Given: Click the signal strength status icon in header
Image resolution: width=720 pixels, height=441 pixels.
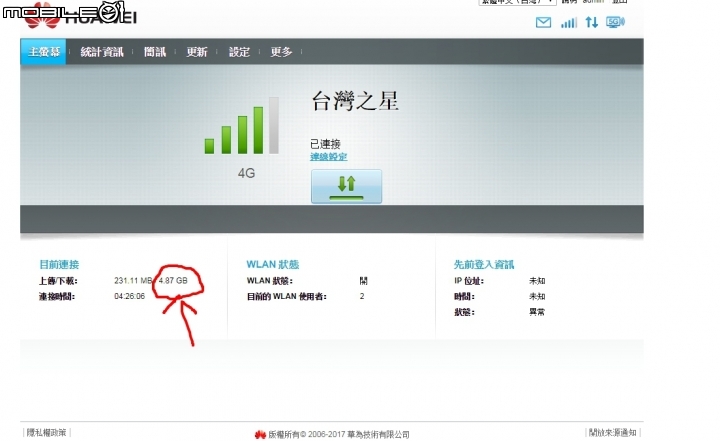Looking at the screenshot, I should pos(569,23).
